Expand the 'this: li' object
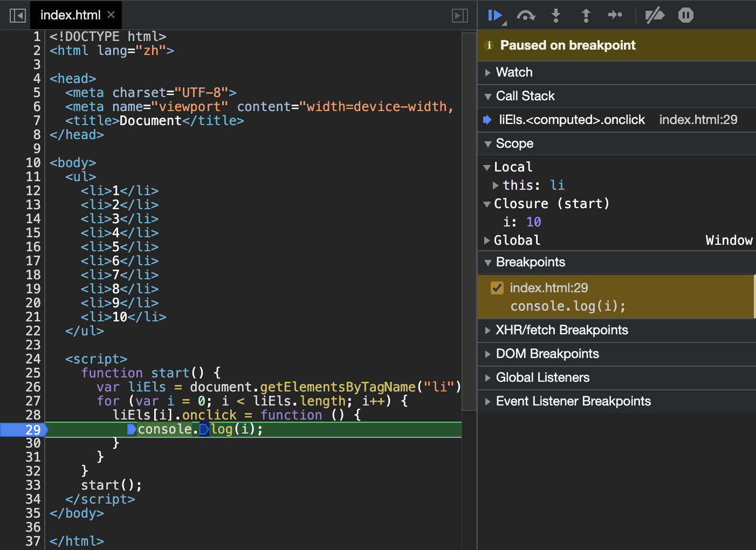The image size is (756, 550). (x=496, y=185)
